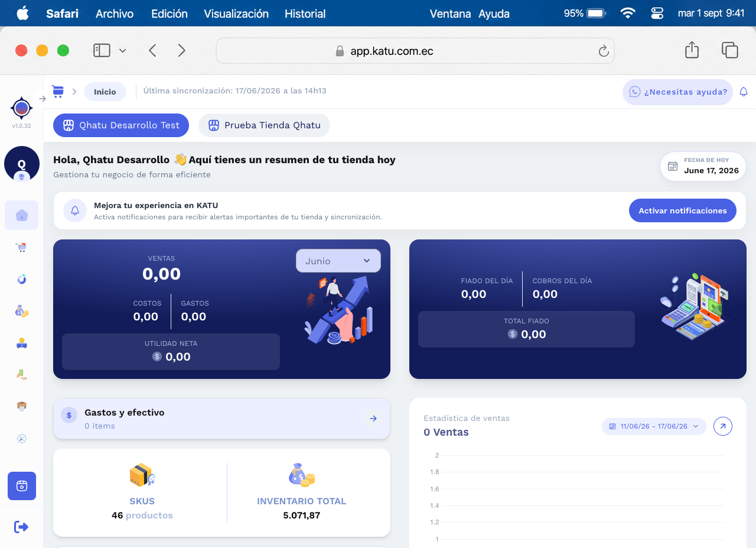The image size is (756, 548).
Task: Click the battery status indicator
Action: point(585,13)
